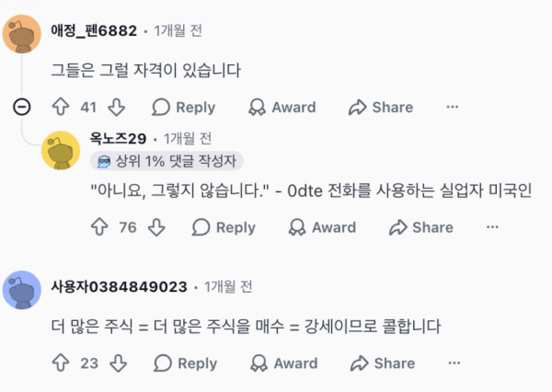
Task: Award the comment by 사용자0384849023
Action: [x=284, y=363]
